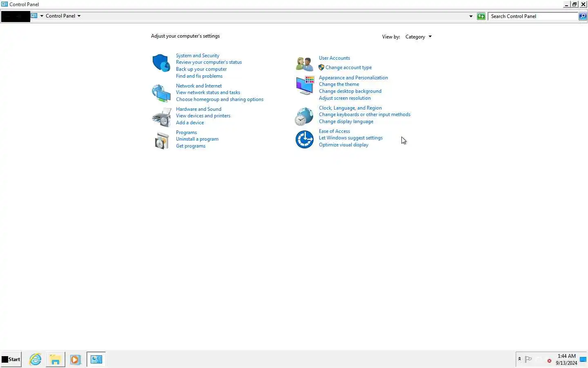Show hidden tray icons with the arrow
The height and width of the screenshot is (368, 588).
pos(519,359)
